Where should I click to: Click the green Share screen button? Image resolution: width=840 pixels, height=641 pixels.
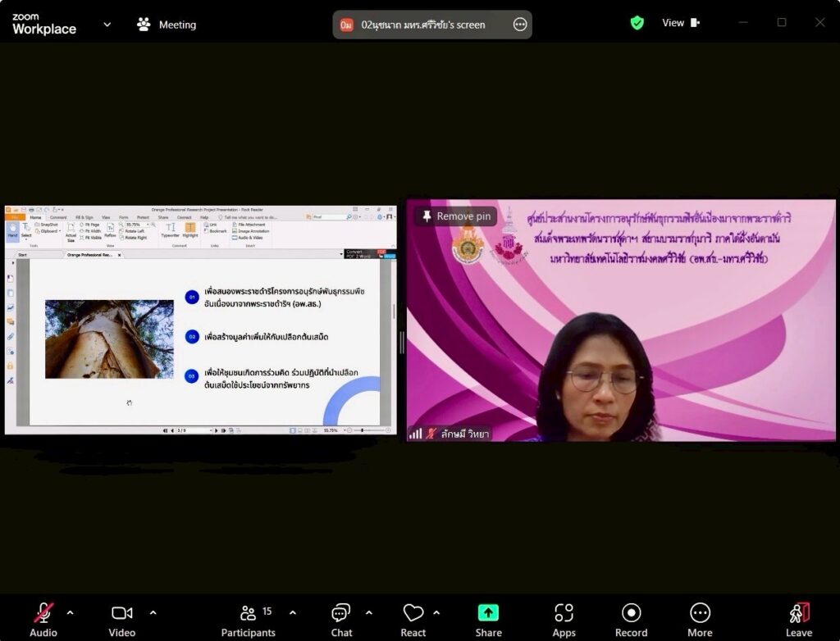point(488,621)
